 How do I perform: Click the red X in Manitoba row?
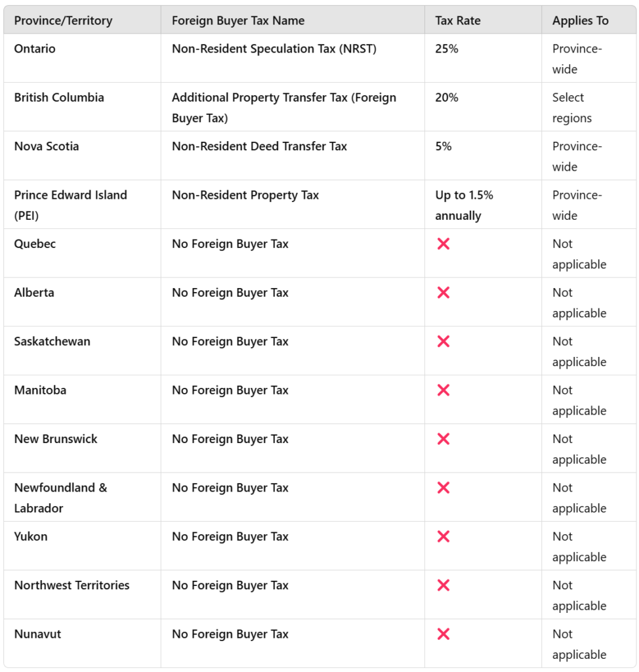click(x=443, y=390)
